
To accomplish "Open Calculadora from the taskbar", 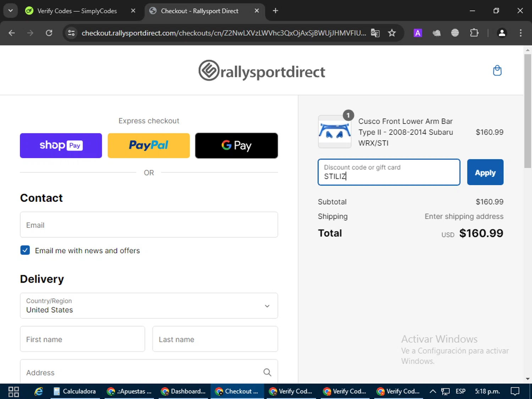I will [74, 392].
